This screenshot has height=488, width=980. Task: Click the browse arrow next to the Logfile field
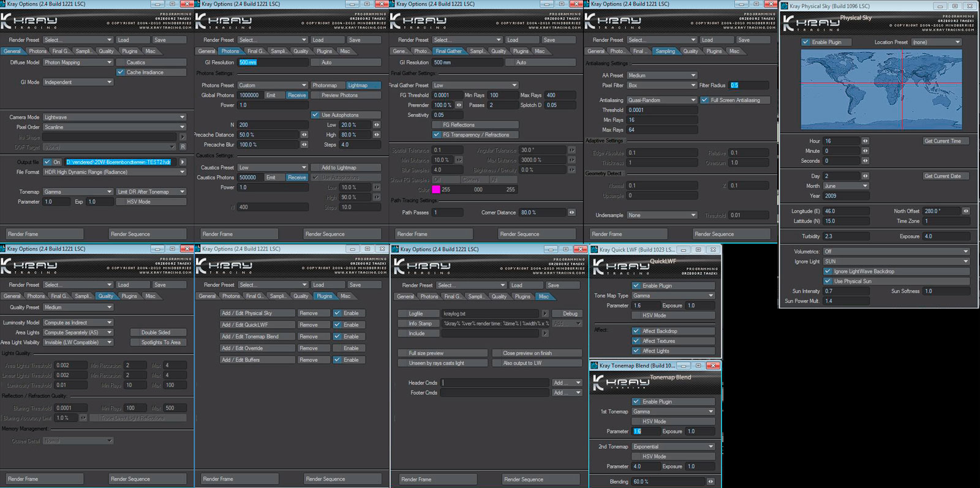(x=545, y=313)
